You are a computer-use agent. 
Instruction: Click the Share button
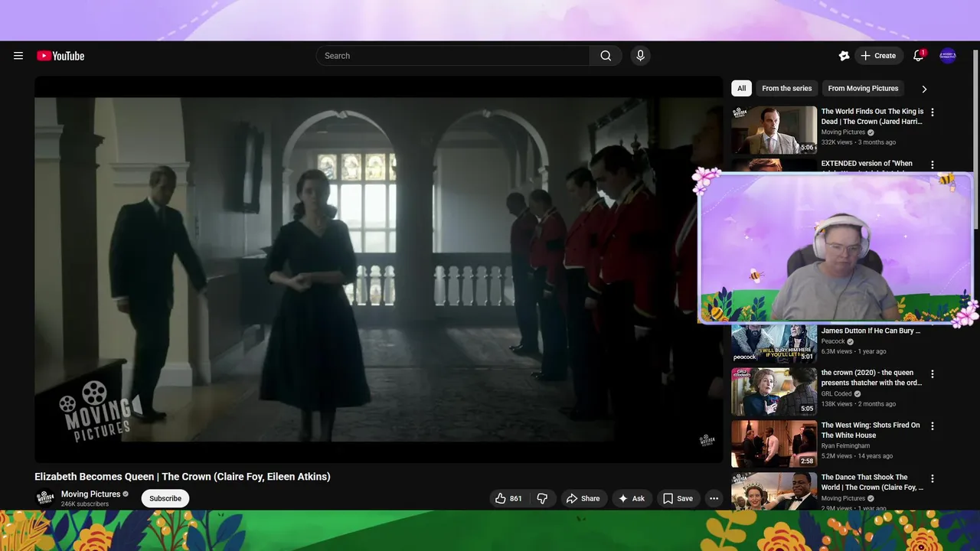tap(583, 498)
